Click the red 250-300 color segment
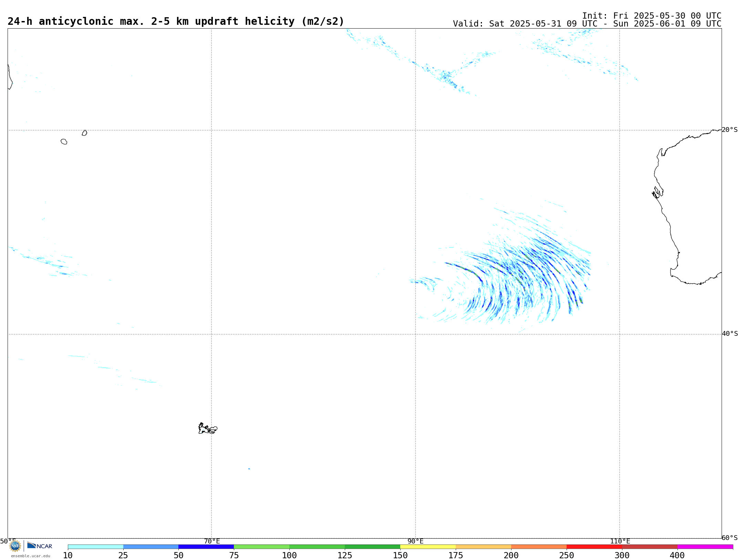The image size is (744, 560). pyautogui.click(x=594, y=547)
